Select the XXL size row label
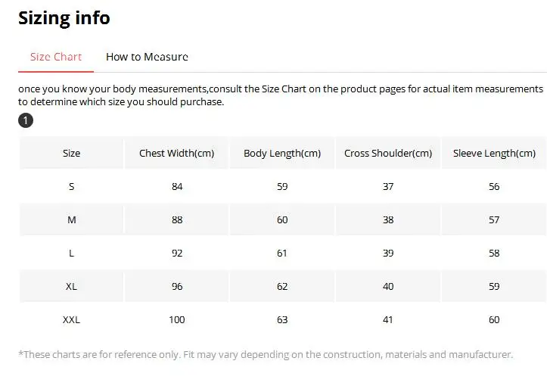 pyautogui.click(x=72, y=320)
